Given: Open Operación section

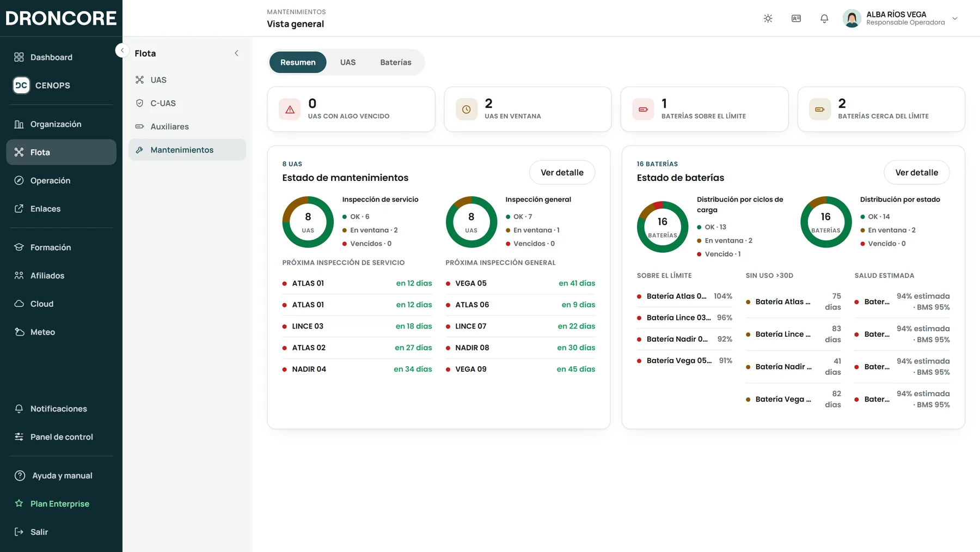Looking at the screenshot, I should point(61,180).
